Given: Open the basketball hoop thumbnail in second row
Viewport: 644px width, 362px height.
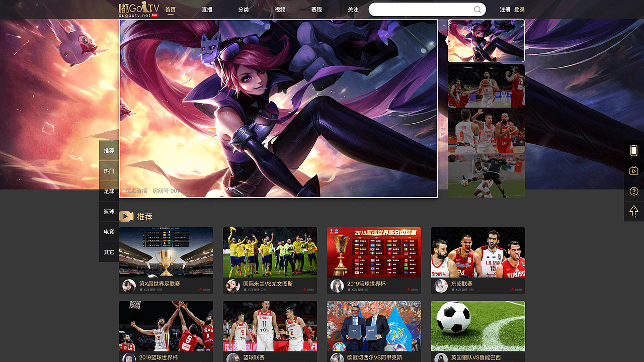Looking at the screenshot, I should click(x=166, y=326).
